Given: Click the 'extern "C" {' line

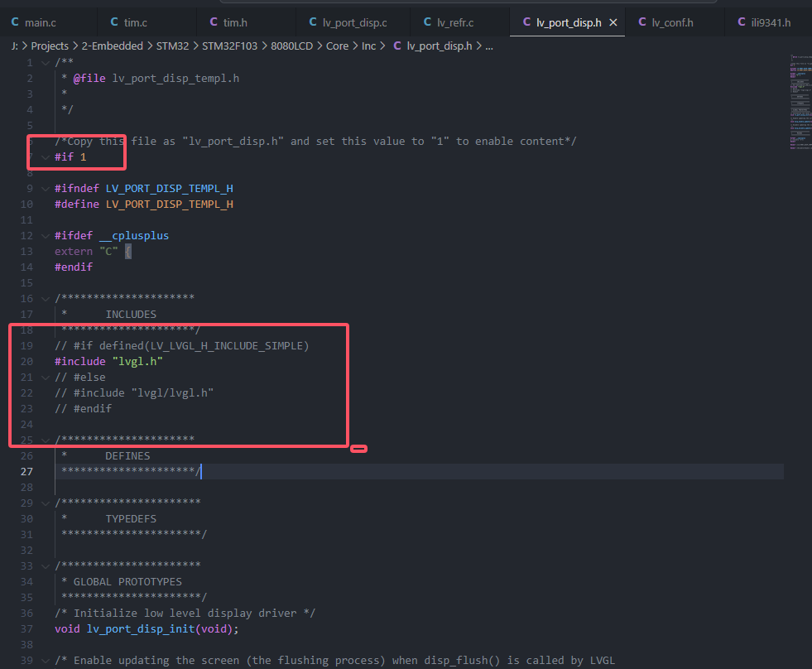Looking at the screenshot, I should pyautogui.click(x=93, y=252).
